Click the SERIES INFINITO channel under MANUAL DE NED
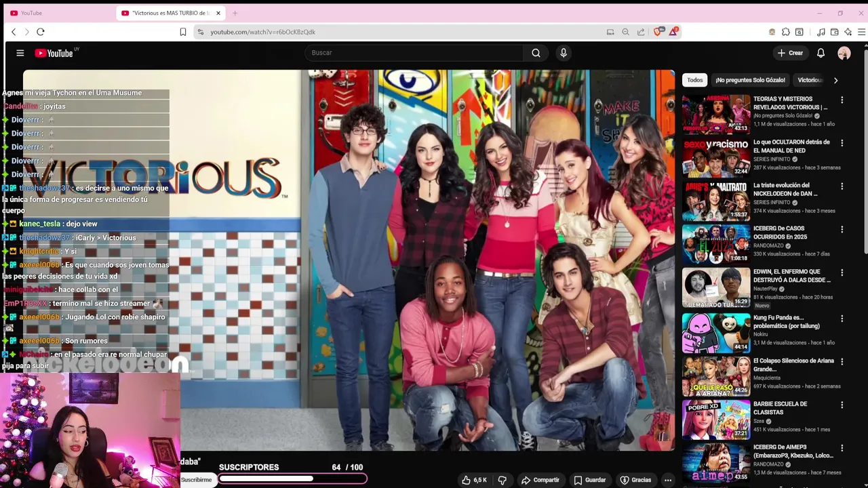 772,159
